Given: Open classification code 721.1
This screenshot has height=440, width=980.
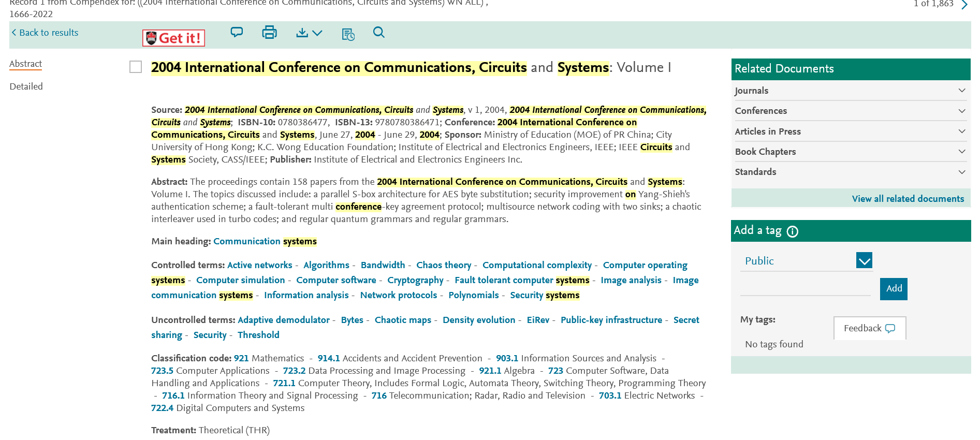Looking at the screenshot, I should click(x=284, y=383).
